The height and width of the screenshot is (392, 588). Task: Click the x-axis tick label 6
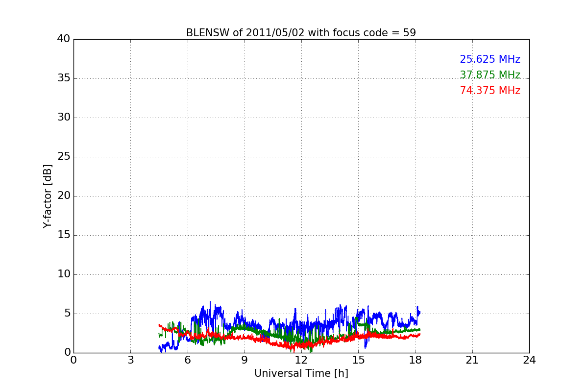tap(187, 360)
